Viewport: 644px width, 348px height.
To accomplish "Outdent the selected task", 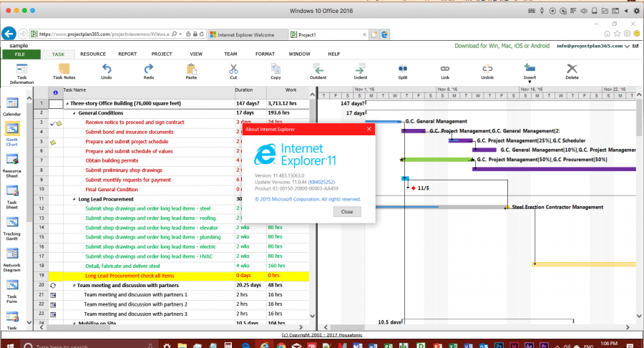I will pos(318,71).
